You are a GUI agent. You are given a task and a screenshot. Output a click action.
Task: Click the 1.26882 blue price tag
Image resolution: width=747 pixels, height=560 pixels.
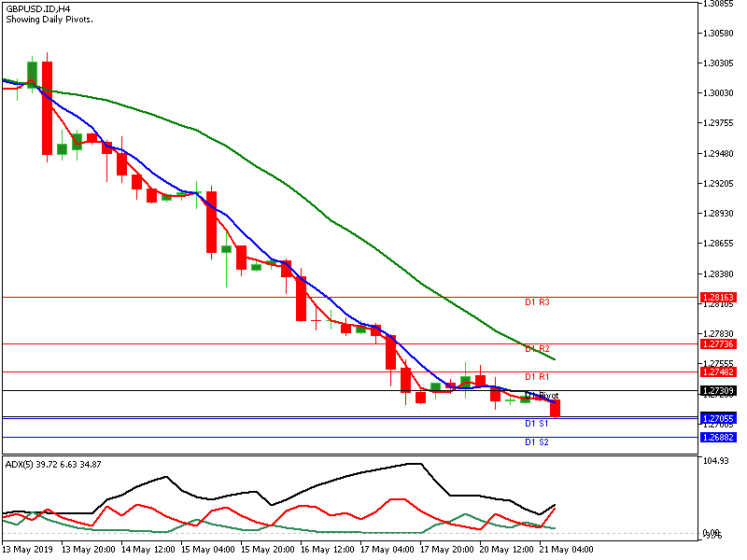pos(718,437)
